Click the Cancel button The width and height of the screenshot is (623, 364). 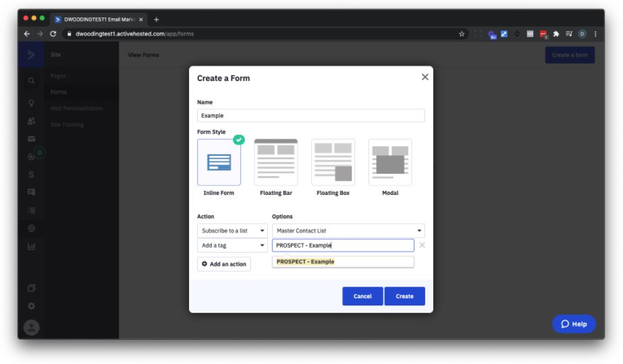click(362, 296)
